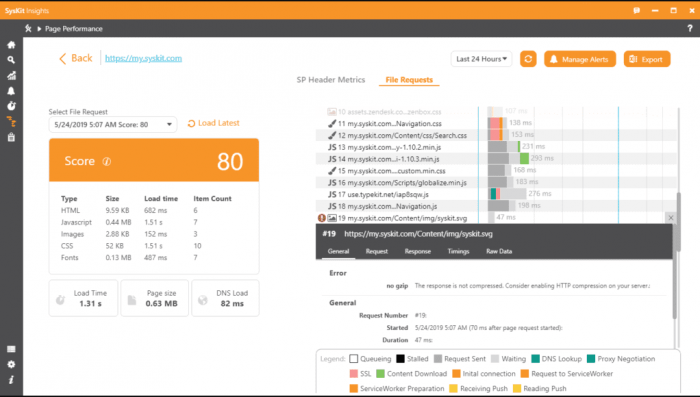The image size is (700, 397).
Task: Open the Home icon in sidebar
Action: 11,45
